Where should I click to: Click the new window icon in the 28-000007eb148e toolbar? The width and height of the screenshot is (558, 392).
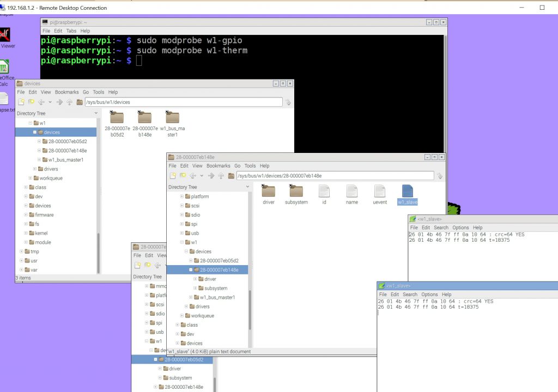tap(173, 175)
